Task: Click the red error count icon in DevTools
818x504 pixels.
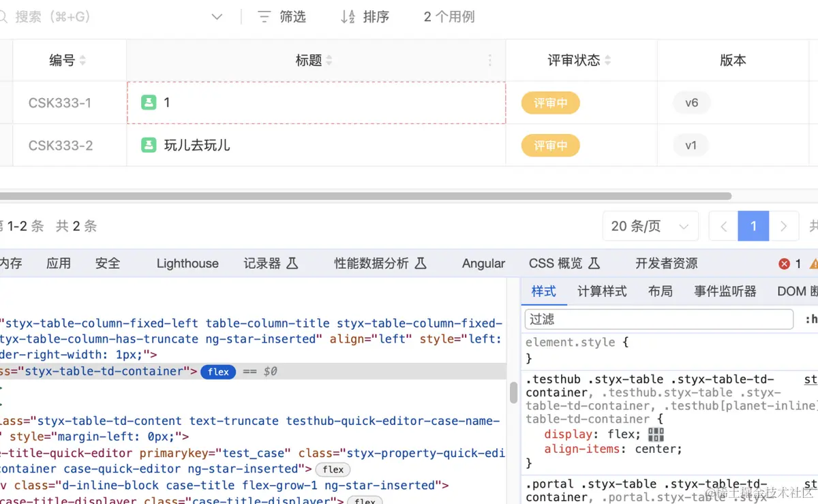Action: coord(785,264)
